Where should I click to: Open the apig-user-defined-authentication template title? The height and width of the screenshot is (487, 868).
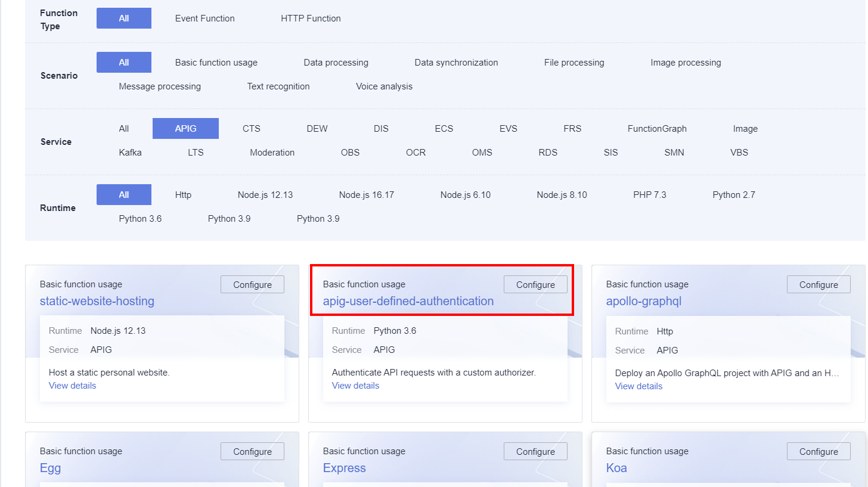pos(408,301)
